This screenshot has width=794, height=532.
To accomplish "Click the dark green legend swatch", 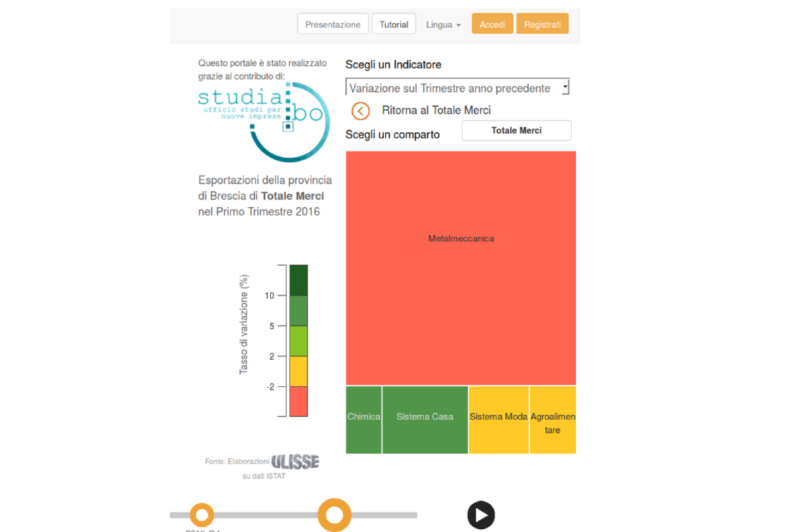I will (x=299, y=280).
